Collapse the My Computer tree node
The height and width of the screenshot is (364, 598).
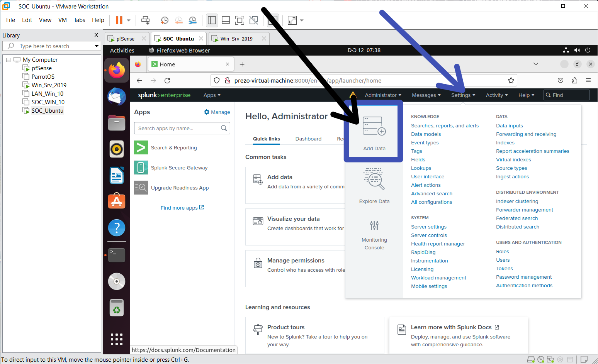point(8,60)
